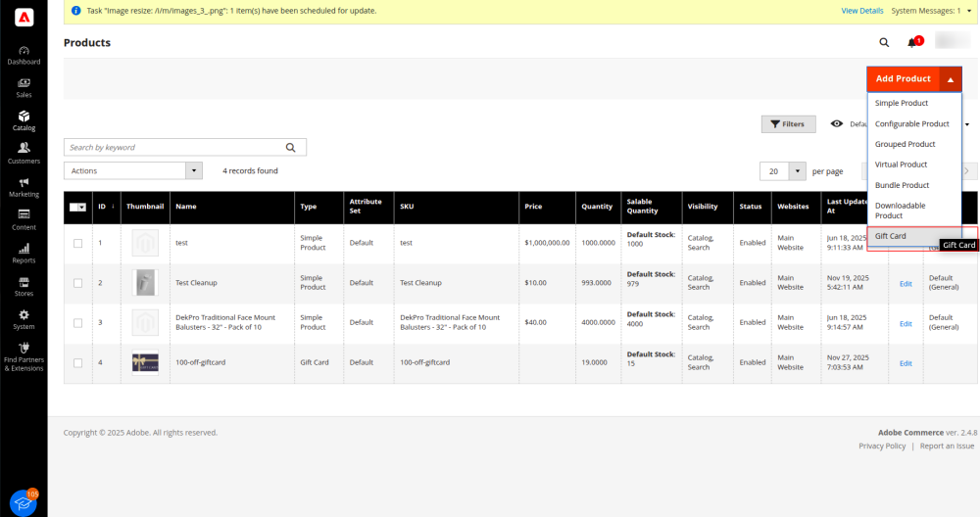Choose Gift Card from product menu
The width and height of the screenshot is (980, 517).
point(891,236)
